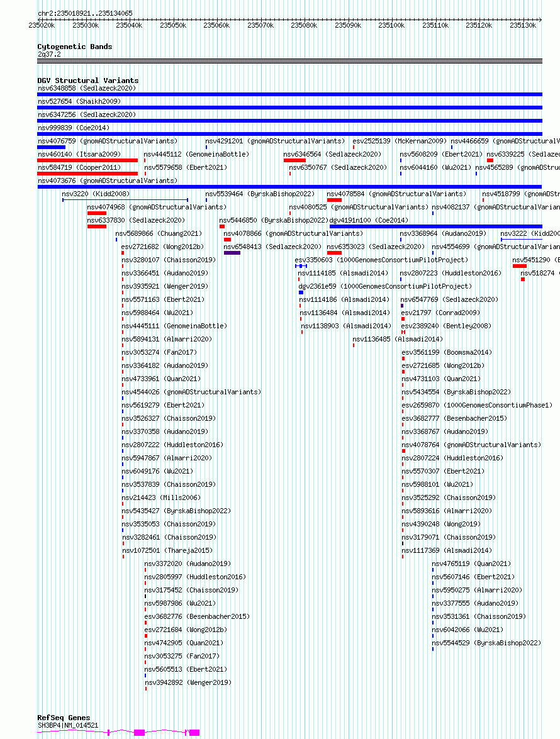The image size is (560, 739).
Task: Open nsv584719 (Cooper2011) variant
Action: pyautogui.click(x=79, y=167)
